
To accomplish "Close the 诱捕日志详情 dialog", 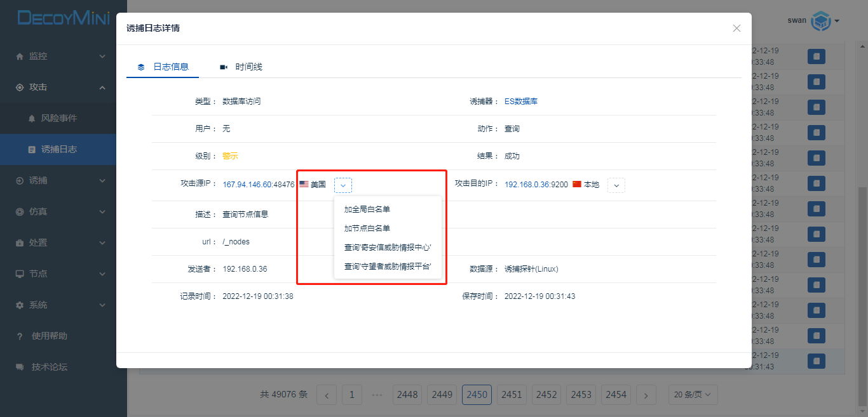I will (x=736, y=28).
